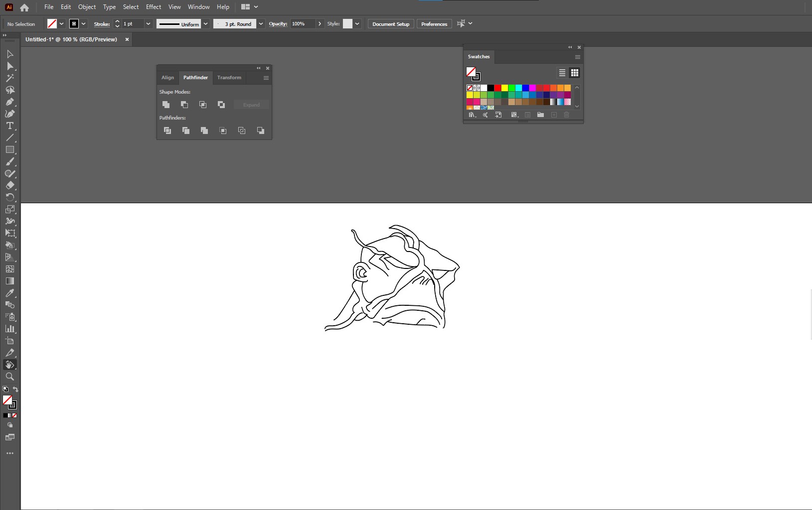Click the Outline pathfinder icon
The height and width of the screenshot is (510, 812).
pyautogui.click(x=242, y=130)
